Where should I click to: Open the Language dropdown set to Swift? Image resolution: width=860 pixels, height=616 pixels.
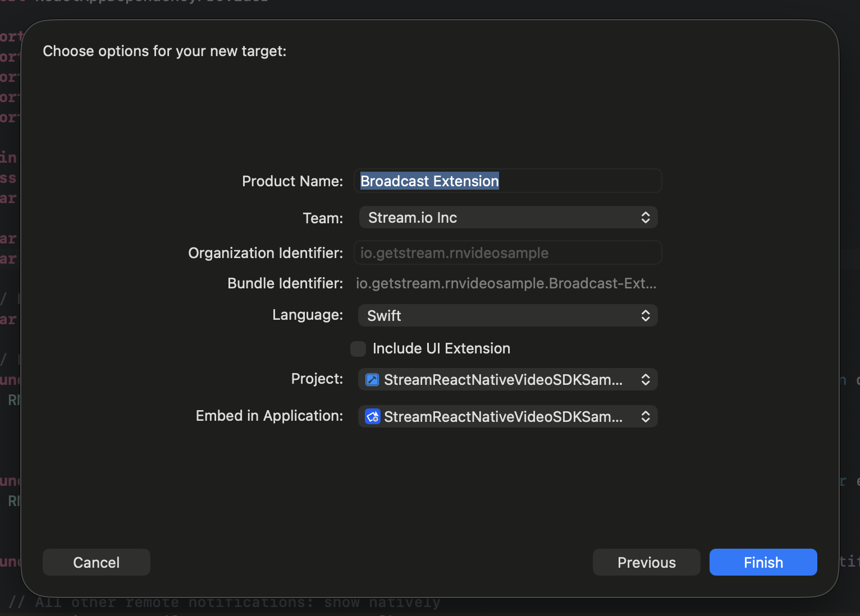tap(508, 316)
